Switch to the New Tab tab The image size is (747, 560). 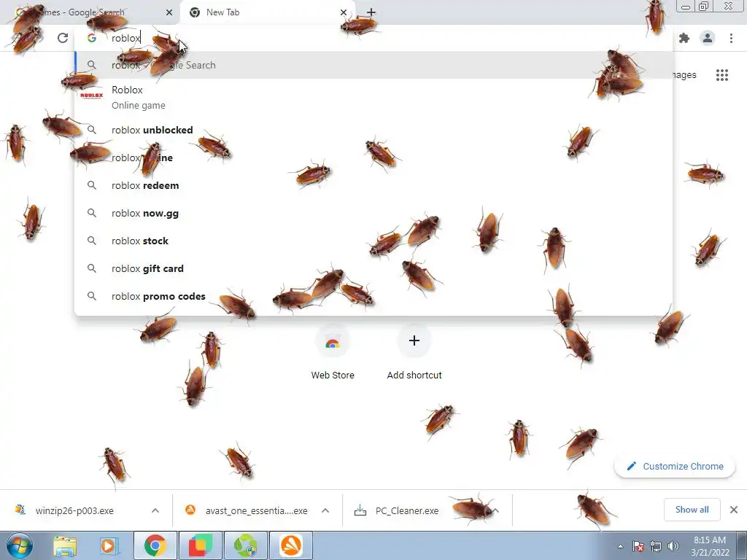tap(268, 12)
